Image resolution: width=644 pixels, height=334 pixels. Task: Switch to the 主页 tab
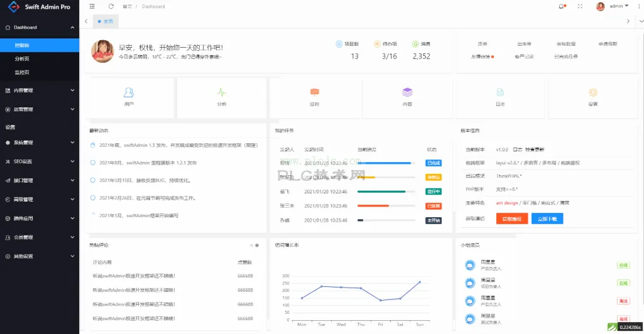click(x=106, y=21)
